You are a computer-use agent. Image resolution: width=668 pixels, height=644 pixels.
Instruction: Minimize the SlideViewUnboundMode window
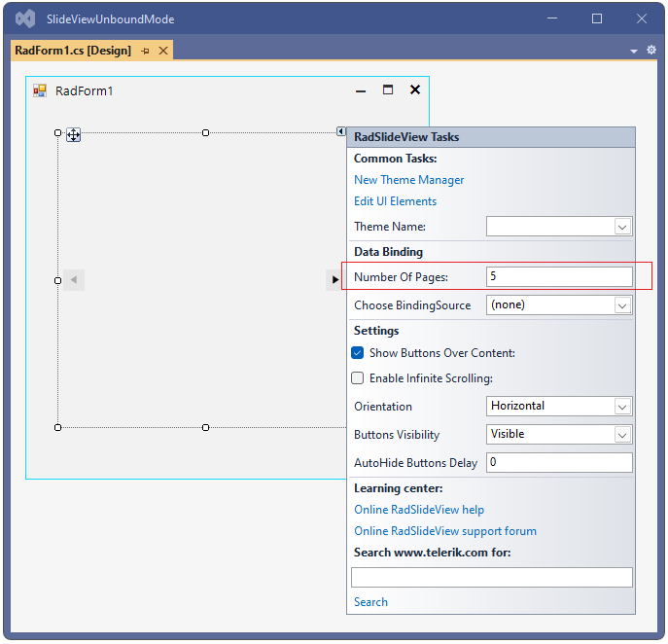[x=552, y=18]
